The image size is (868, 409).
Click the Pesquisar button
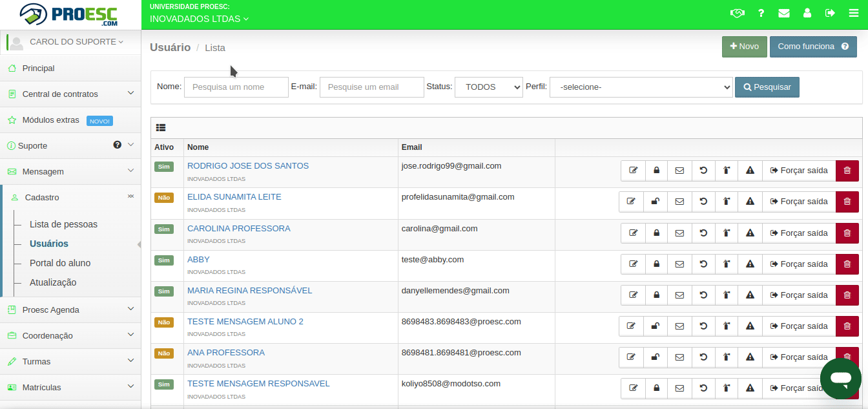pyautogui.click(x=767, y=87)
